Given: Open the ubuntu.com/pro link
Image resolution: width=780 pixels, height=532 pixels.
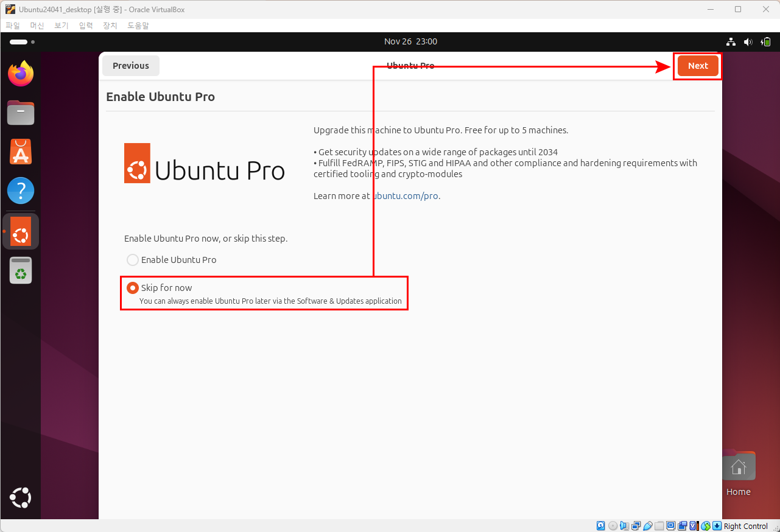Looking at the screenshot, I should pos(405,196).
